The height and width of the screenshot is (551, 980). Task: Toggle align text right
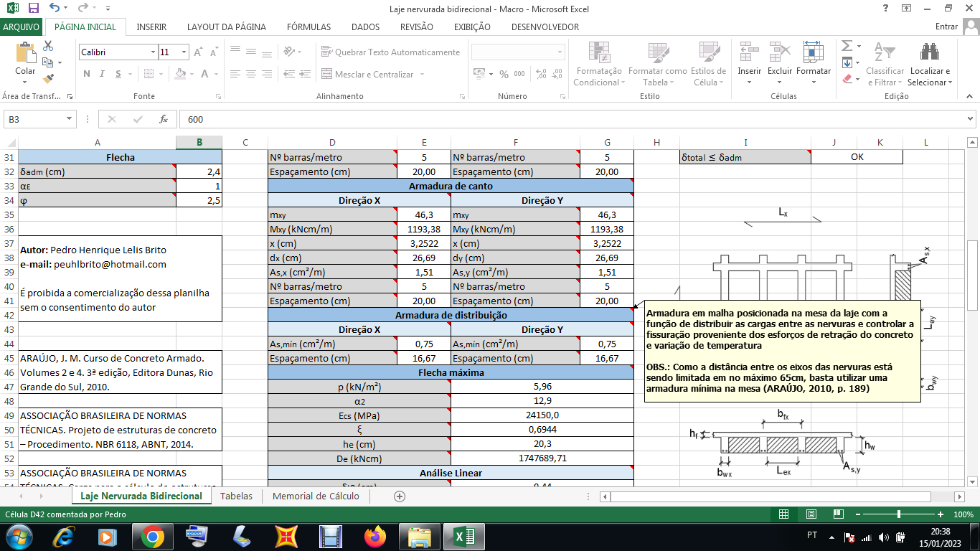click(266, 74)
